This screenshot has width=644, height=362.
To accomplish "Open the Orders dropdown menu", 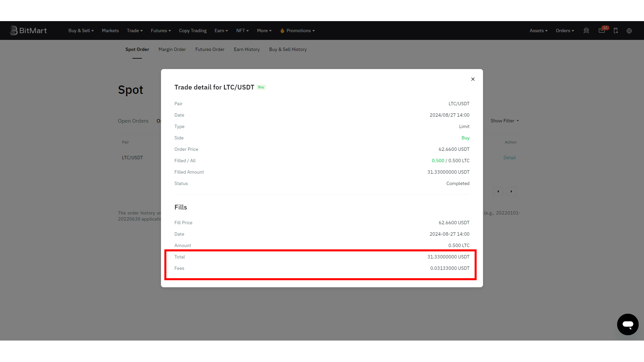I will [565, 30].
